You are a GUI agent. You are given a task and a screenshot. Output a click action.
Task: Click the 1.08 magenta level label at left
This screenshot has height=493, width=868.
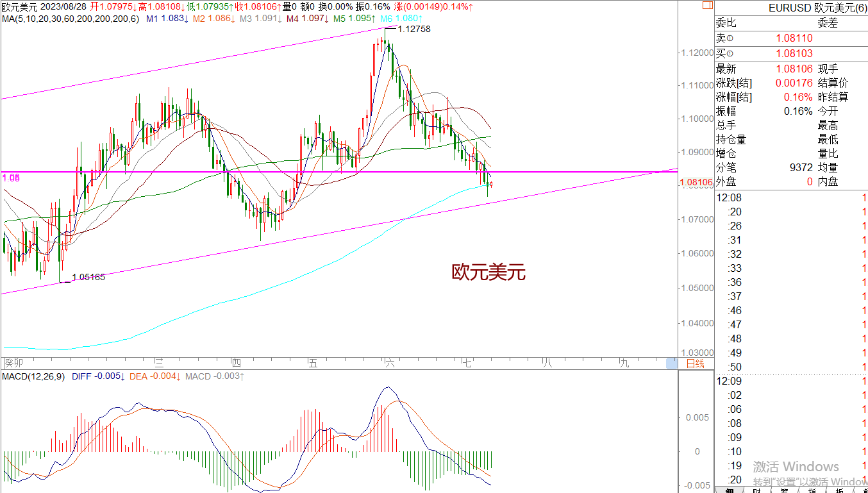[x=10, y=178]
